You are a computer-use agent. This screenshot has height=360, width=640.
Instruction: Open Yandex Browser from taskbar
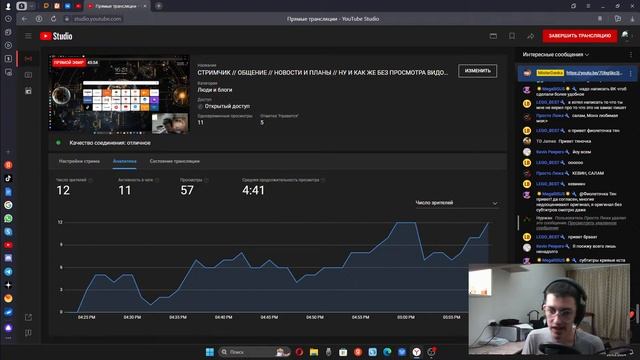point(416,352)
